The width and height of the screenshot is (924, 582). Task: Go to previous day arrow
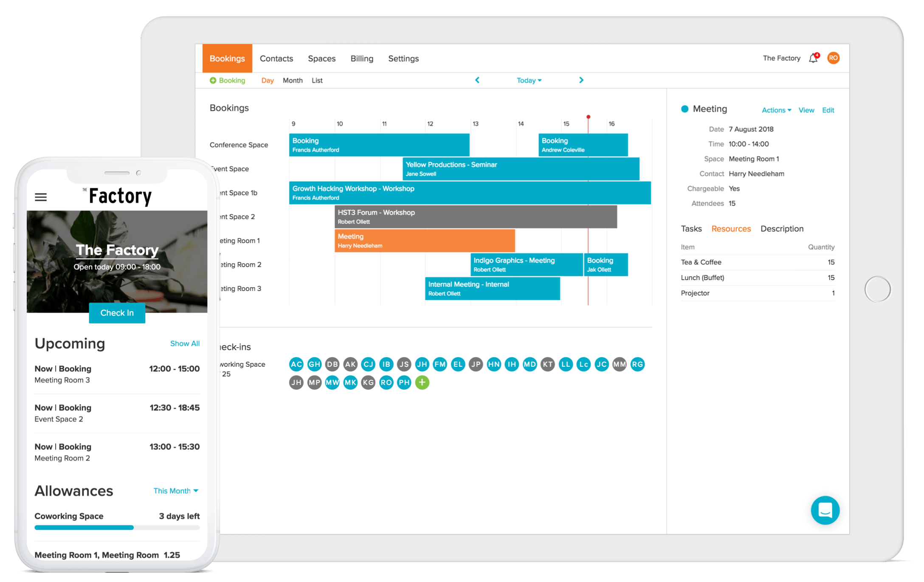[x=477, y=80]
